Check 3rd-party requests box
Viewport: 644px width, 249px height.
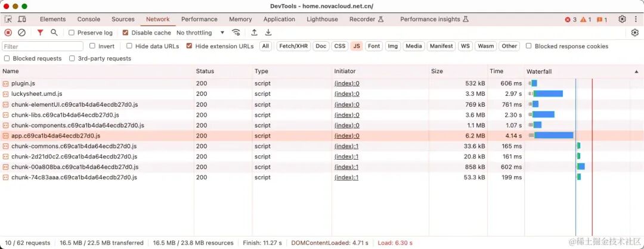(x=72, y=58)
